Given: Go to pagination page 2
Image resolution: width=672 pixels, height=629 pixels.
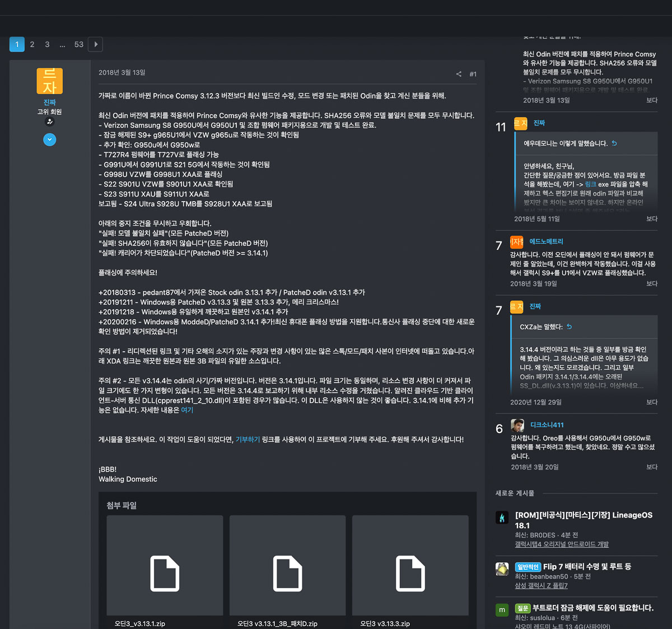Looking at the screenshot, I should point(32,44).
